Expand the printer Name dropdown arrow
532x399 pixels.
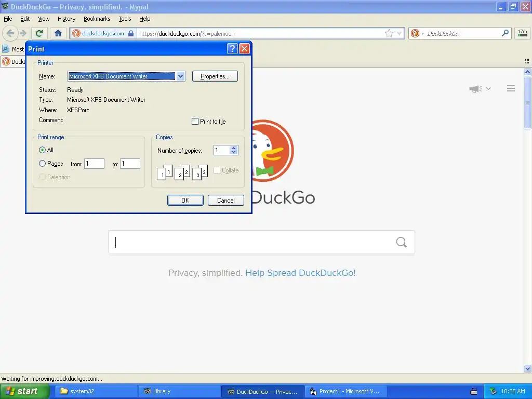pos(180,76)
